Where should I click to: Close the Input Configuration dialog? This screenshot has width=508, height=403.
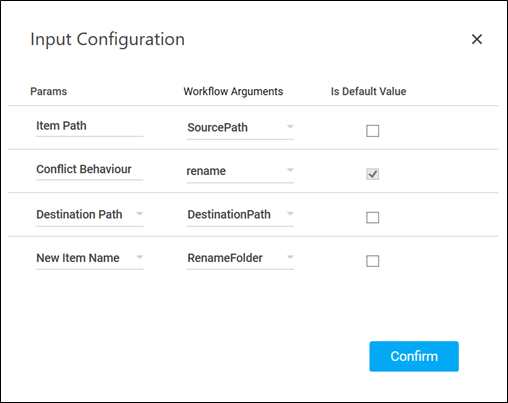tap(477, 39)
